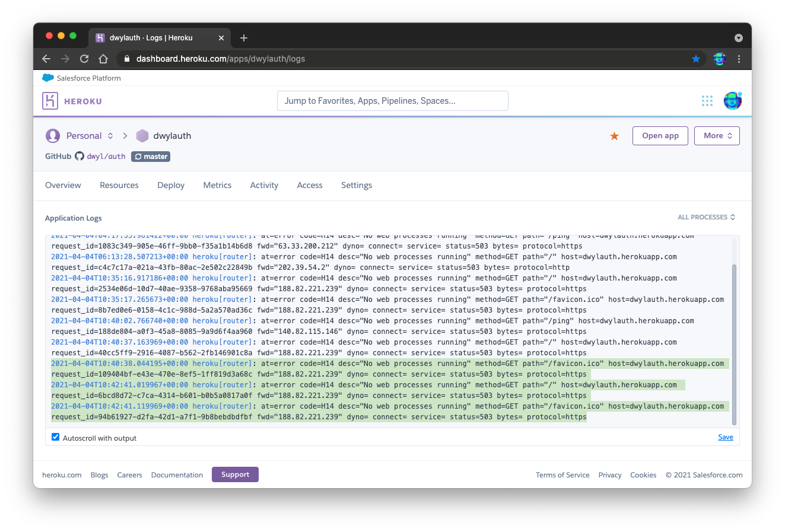785x532 pixels.
Task: Click the Personal account avatar icon
Action: pyautogui.click(x=52, y=135)
